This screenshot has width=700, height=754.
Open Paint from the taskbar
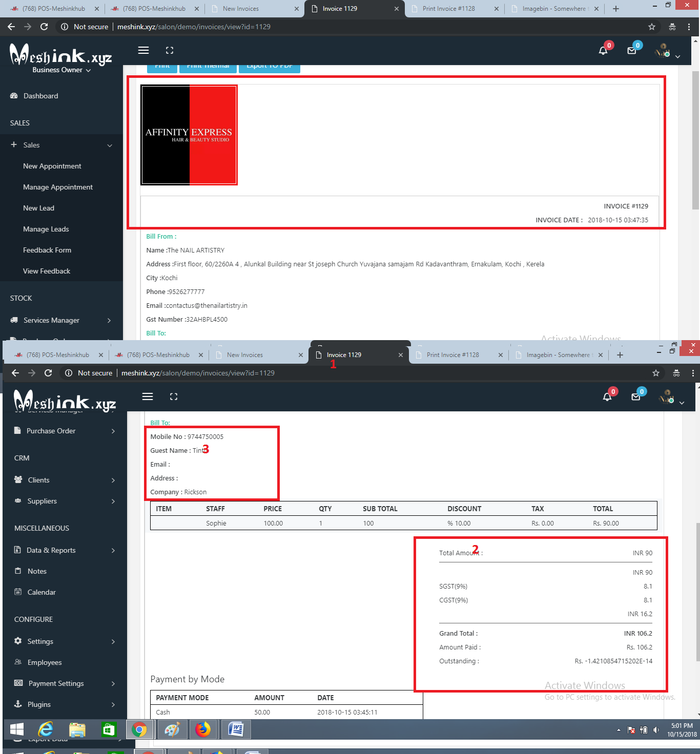[172, 729]
